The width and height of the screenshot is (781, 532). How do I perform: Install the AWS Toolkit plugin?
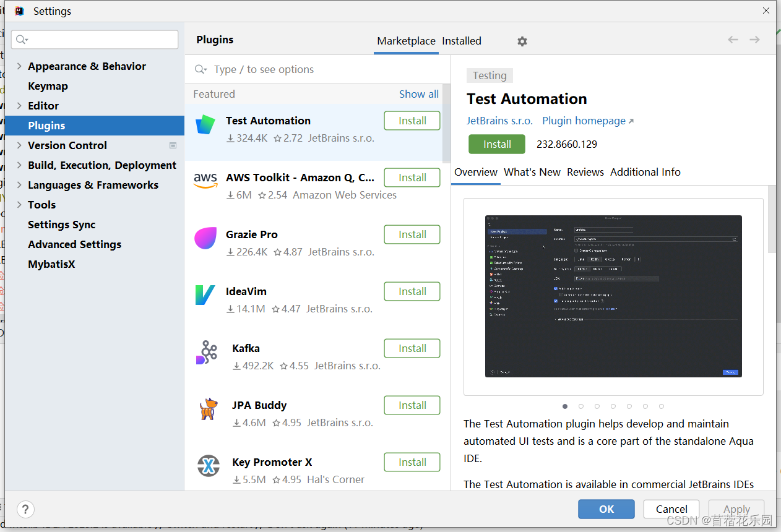click(x=412, y=178)
